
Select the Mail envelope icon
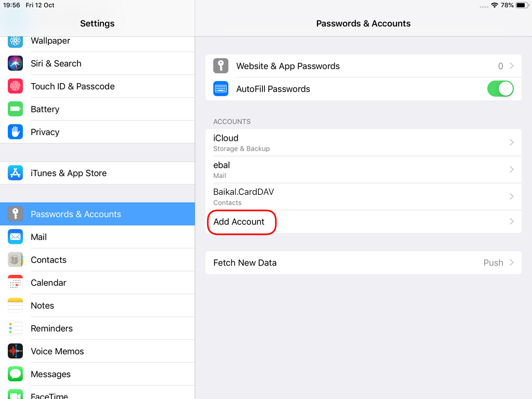(x=15, y=236)
